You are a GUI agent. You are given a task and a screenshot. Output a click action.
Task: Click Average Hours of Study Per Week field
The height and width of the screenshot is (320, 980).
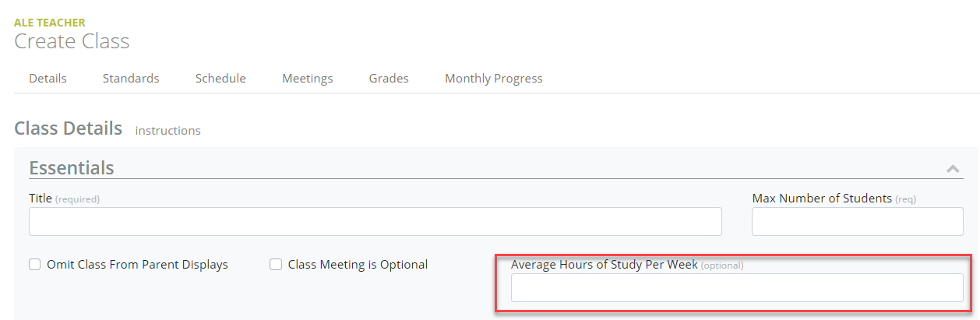[736, 287]
